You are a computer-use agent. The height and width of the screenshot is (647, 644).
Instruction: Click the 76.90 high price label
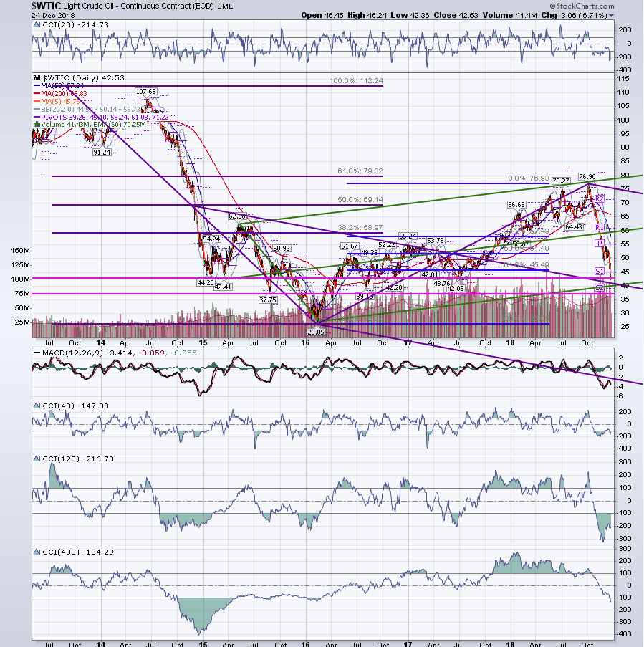click(587, 176)
